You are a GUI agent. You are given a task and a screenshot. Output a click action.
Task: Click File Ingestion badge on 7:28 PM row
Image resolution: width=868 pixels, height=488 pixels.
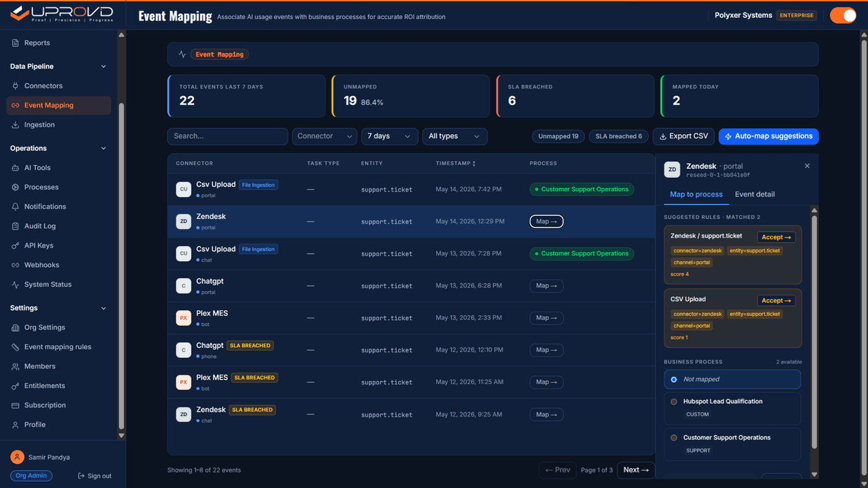[x=258, y=249]
